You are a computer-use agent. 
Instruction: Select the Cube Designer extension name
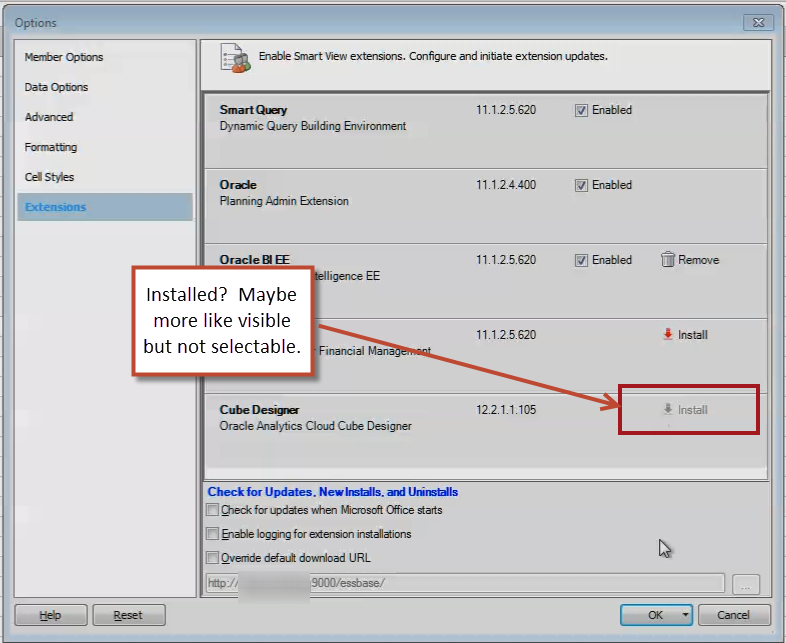259,410
